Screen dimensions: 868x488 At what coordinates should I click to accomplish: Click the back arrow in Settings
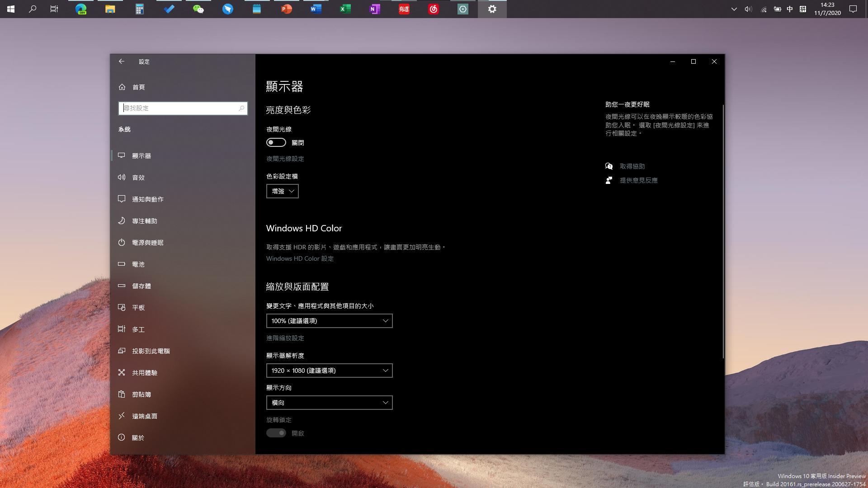121,61
